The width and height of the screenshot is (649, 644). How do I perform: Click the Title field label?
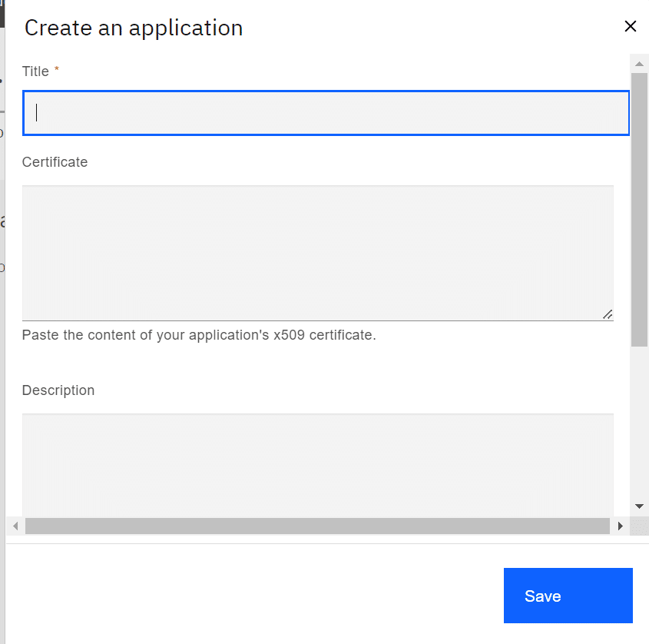(35, 71)
